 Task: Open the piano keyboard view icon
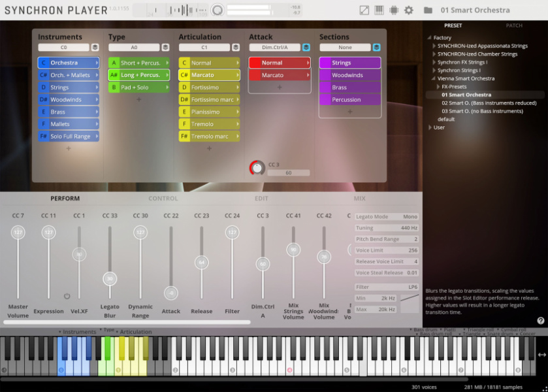(379, 10)
